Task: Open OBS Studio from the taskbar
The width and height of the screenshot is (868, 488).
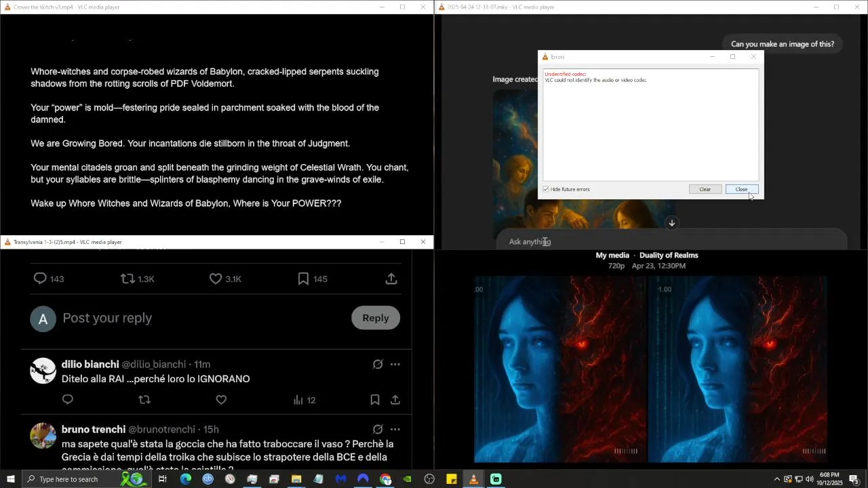Action: click(429, 479)
